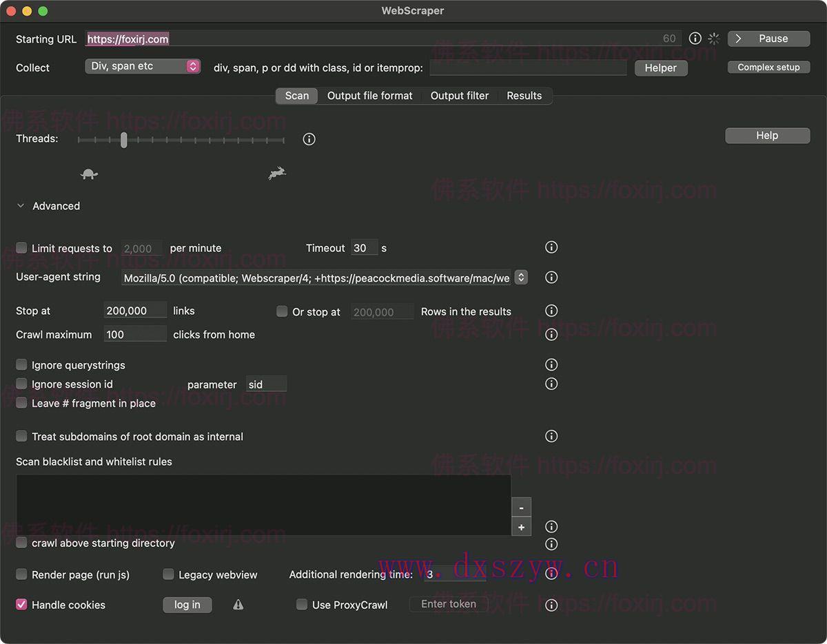Image resolution: width=827 pixels, height=644 pixels.
Task: Click the Rows in the results limit field
Action: [x=382, y=311]
